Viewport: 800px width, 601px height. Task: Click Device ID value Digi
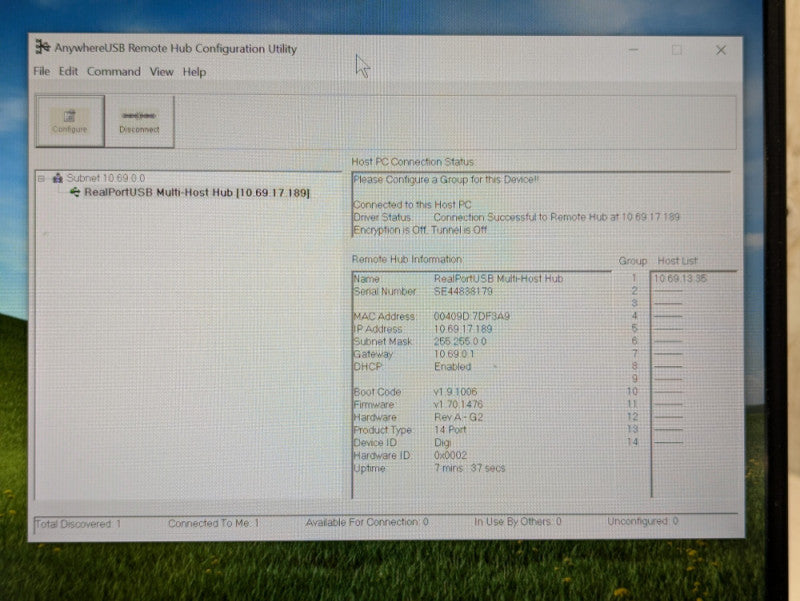(x=442, y=442)
